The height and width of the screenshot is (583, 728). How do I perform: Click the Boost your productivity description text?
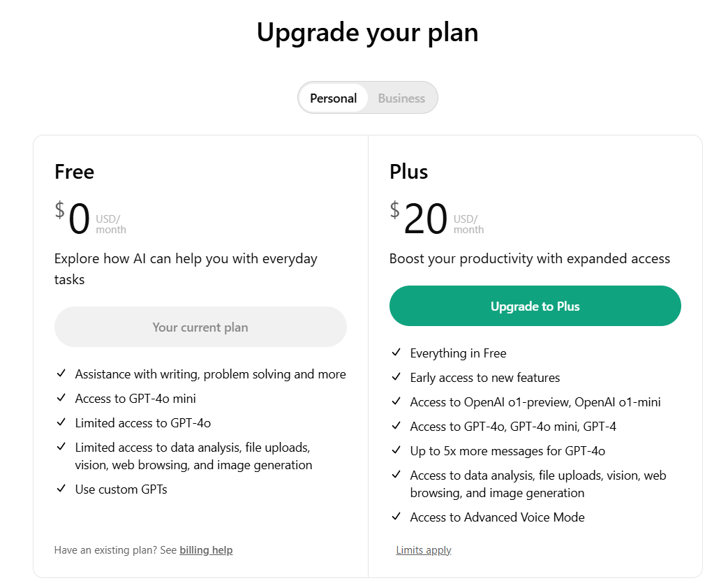(x=530, y=259)
